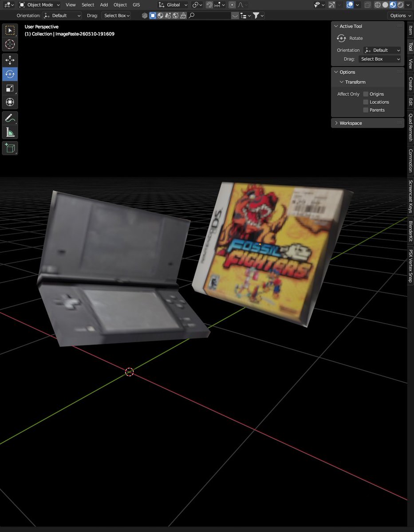This screenshot has width=414, height=532.
Task: Open the Screencast Keys sidebar tab
Action: point(410,196)
